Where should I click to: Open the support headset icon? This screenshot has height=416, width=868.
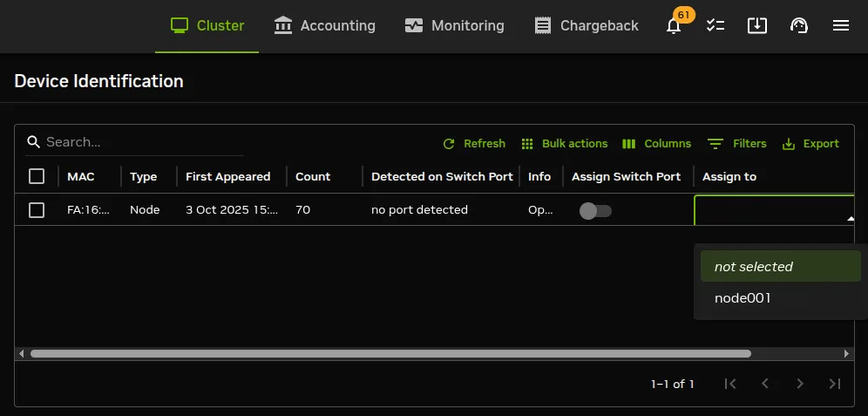(799, 25)
